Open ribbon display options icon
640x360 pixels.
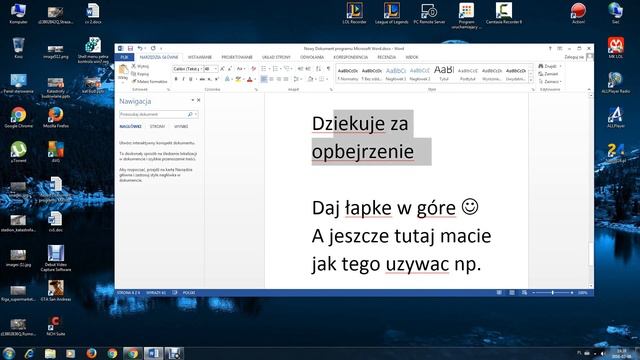[560, 48]
